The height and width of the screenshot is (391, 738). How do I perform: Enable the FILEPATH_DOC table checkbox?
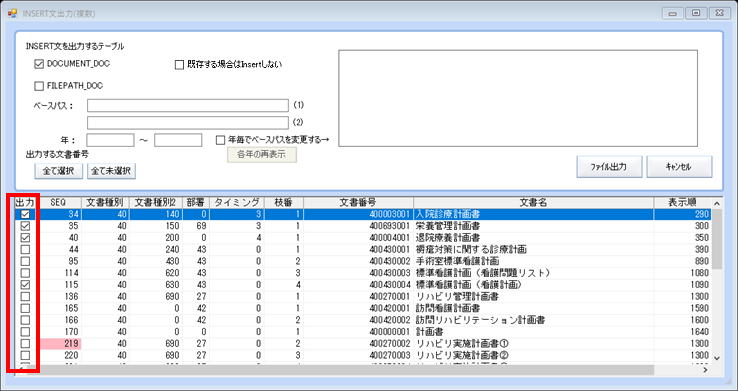(x=39, y=86)
